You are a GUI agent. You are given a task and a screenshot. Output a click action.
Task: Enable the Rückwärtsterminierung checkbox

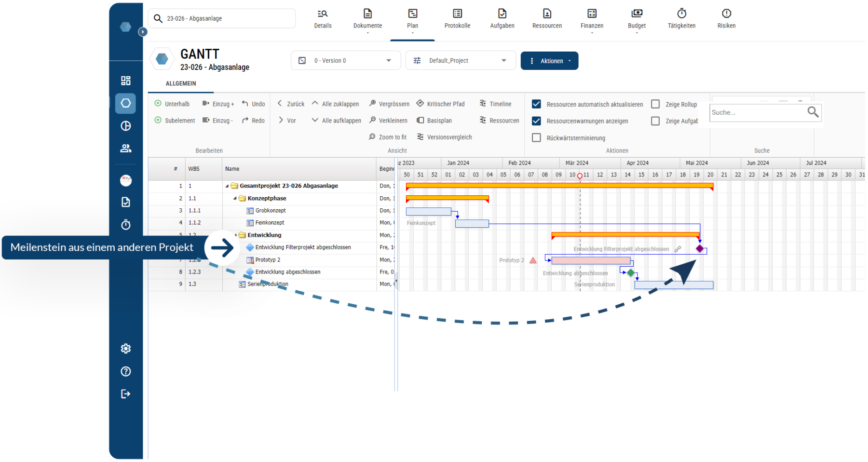click(x=536, y=138)
